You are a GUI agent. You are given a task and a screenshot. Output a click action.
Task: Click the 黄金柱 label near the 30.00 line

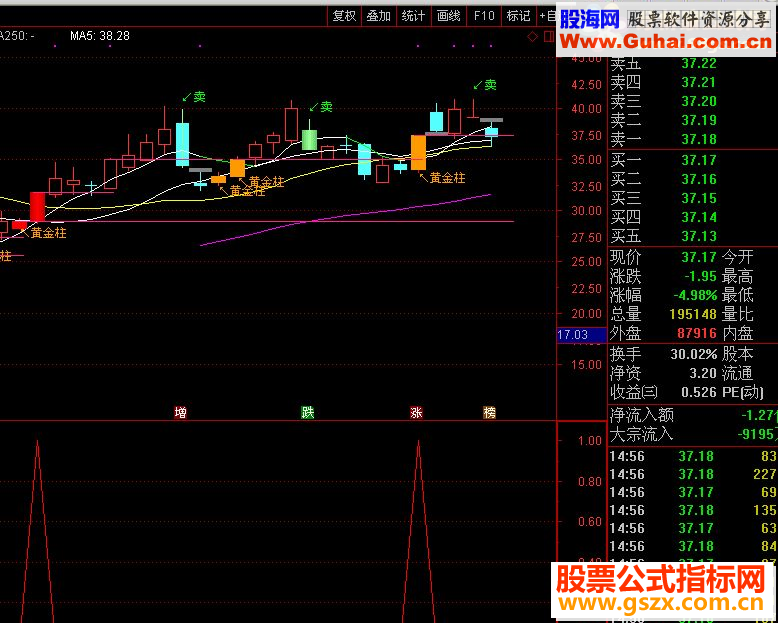pyautogui.click(x=49, y=233)
